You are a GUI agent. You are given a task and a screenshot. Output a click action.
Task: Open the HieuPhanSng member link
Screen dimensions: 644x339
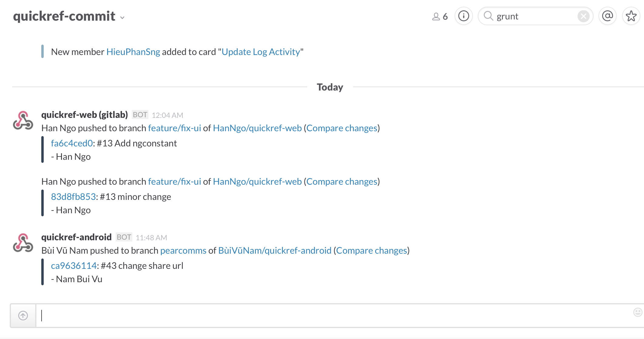pos(133,52)
